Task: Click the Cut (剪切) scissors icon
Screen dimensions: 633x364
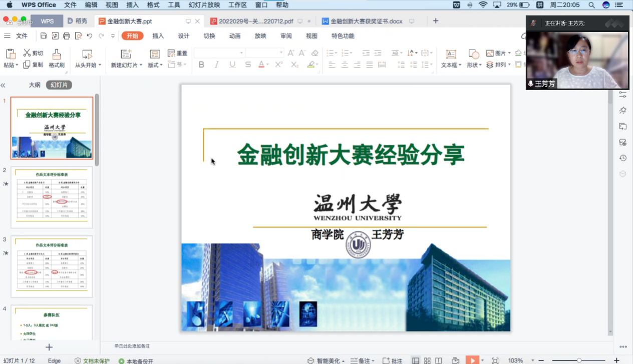Action: pos(27,53)
